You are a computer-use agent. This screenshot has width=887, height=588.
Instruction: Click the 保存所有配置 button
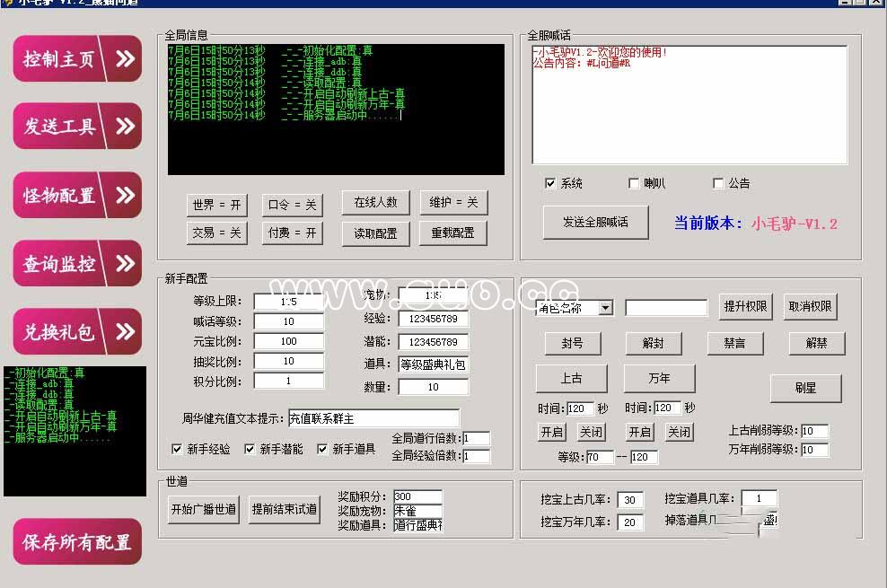[x=77, y=542]
